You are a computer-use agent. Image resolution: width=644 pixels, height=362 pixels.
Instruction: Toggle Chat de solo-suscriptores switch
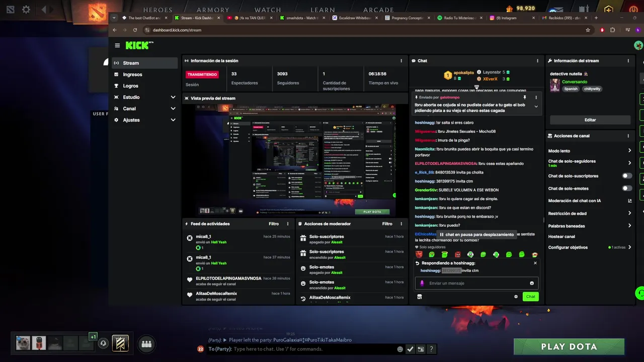(627, 176)
